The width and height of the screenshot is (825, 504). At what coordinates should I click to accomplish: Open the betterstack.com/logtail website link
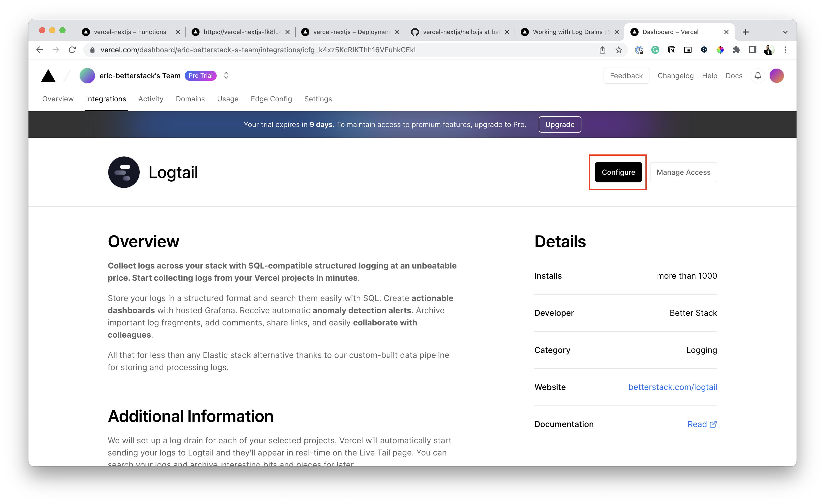[673, 387]
